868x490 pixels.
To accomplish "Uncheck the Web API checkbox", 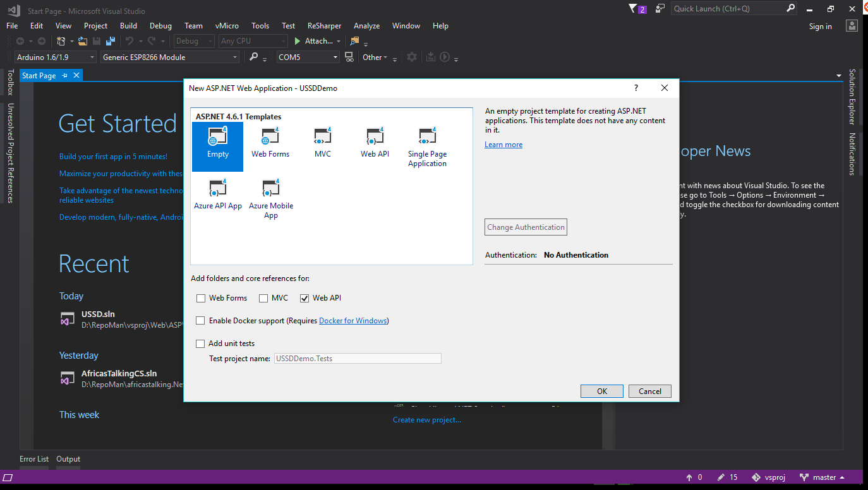I will tap(304, 298).
